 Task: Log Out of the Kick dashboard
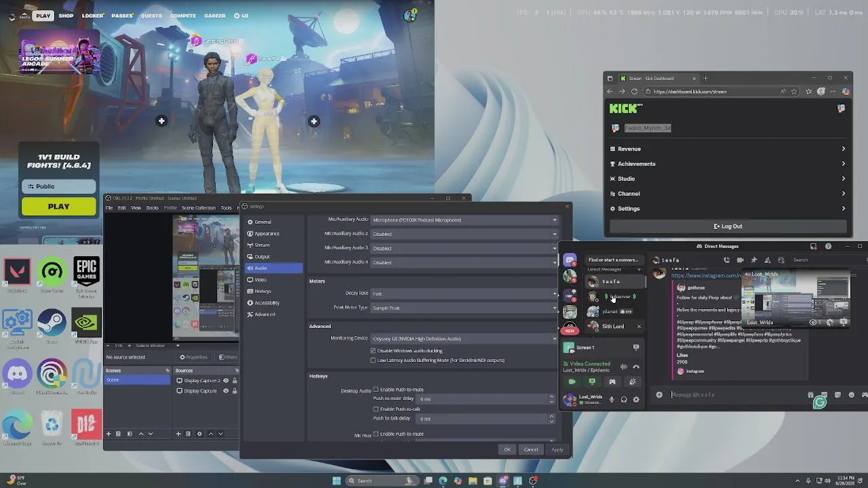click(x=728, y=226)
